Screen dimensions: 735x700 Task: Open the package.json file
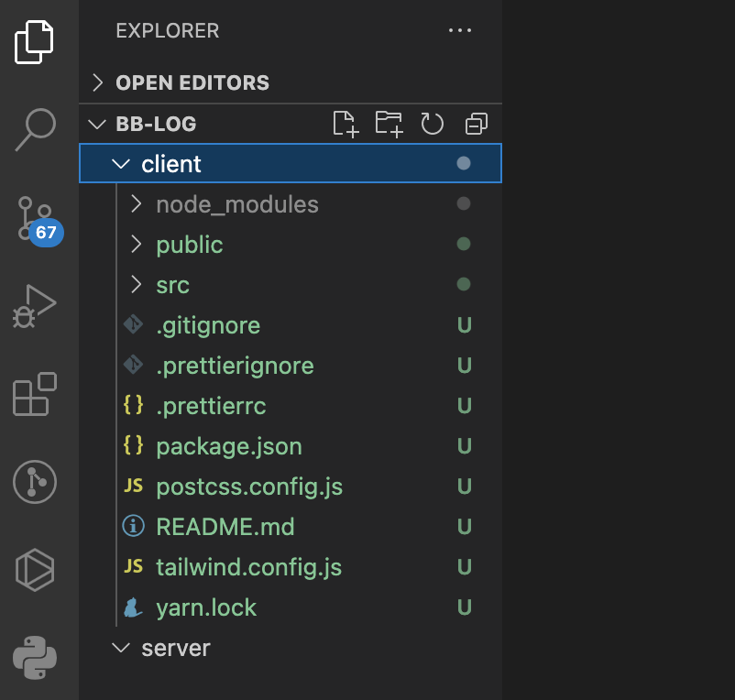click(x=229, y=446)
